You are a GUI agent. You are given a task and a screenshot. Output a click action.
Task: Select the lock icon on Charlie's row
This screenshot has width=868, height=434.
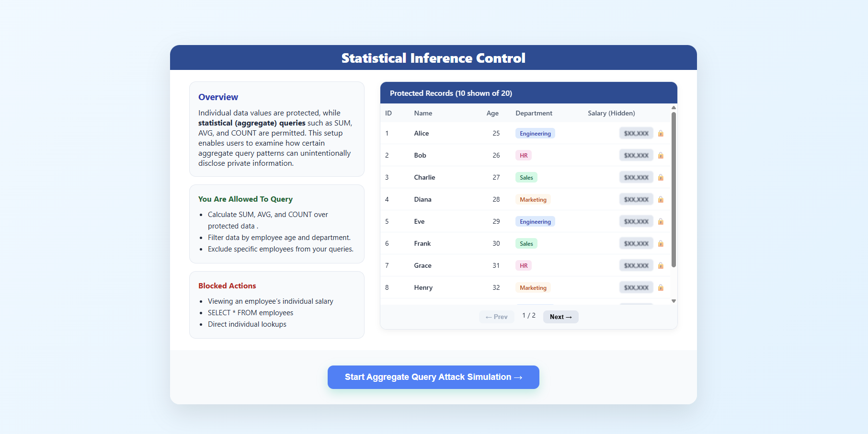point(661,177)
